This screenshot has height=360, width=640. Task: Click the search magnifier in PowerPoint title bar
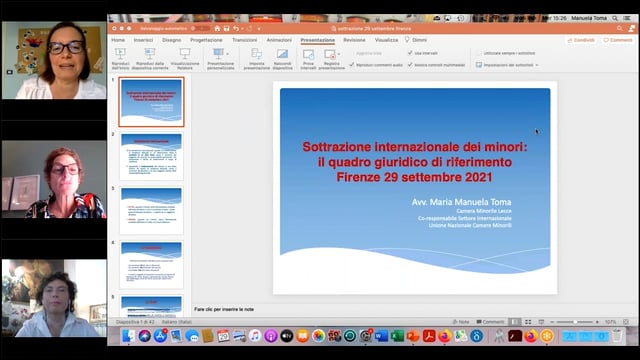620,28
